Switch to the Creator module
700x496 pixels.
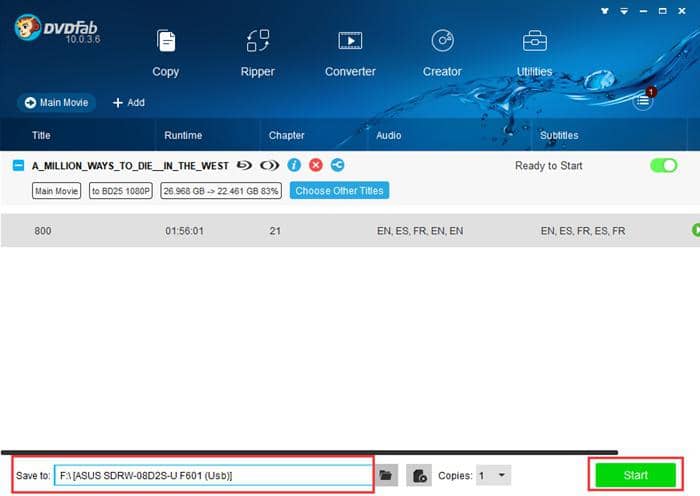pyautogui.click(x=442, y=54)
